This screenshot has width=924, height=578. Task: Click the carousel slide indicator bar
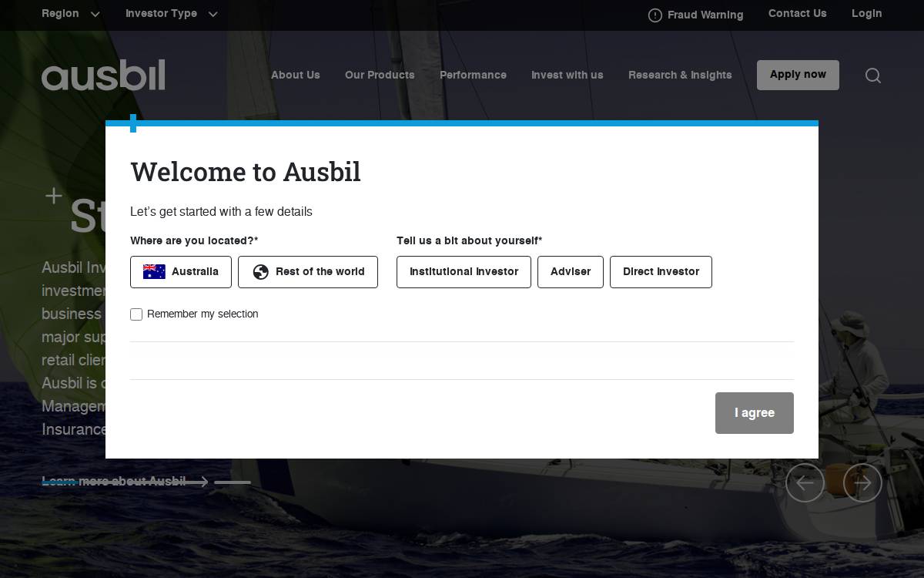(x=233, y=482)
